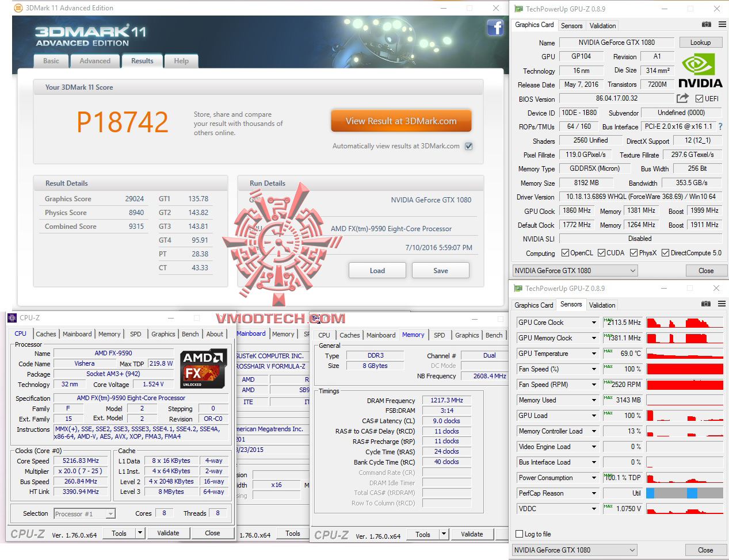Click the AMD FX Unlocked logo in CPU-Z
The height and width of the screenshot is (560, 729).
204,370
